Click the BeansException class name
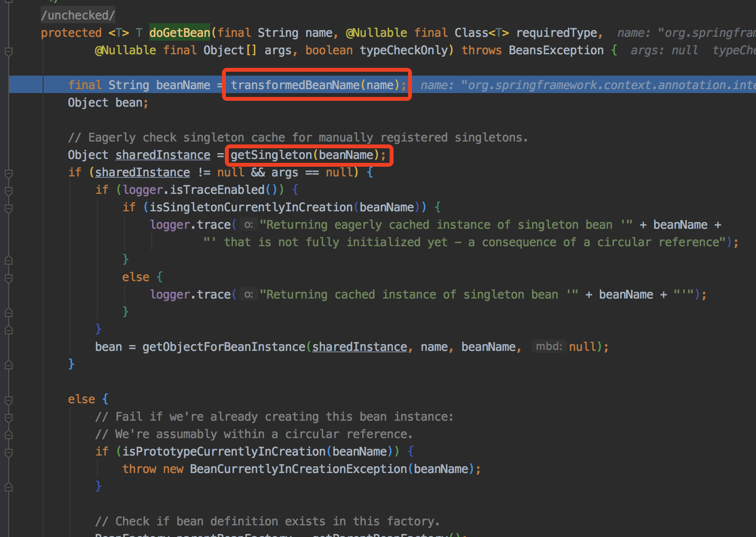Image resolution: width=756 pixels, height=537 pixels. [x=556, y=50]
